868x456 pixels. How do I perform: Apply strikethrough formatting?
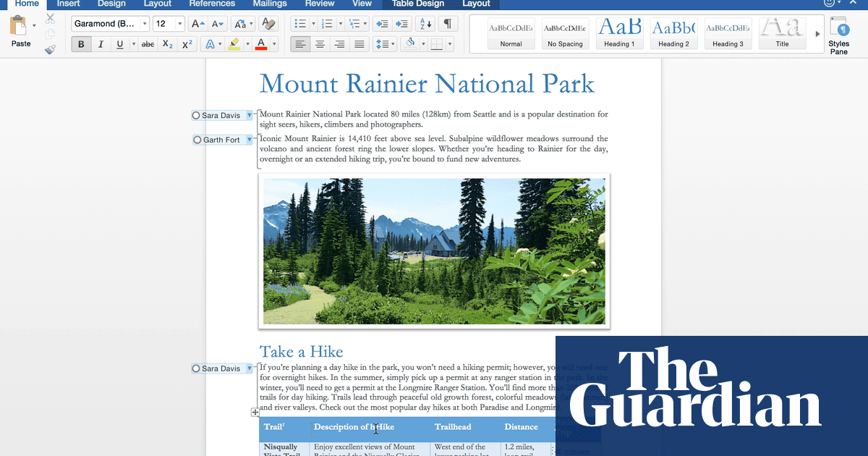(148, 44)
